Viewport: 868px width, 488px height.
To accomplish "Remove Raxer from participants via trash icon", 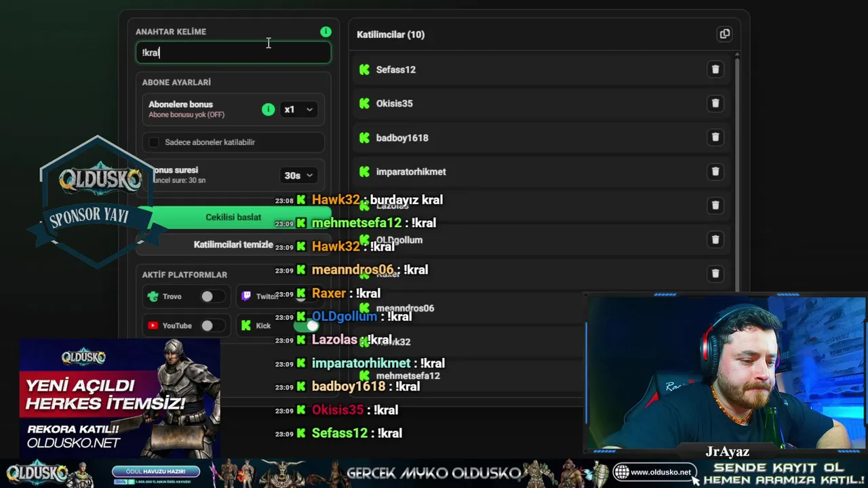I will 715,273.
